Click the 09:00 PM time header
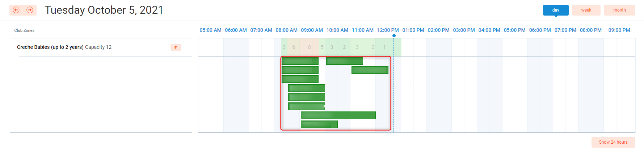This screenshot has height=152, width=644. point(619,30)
